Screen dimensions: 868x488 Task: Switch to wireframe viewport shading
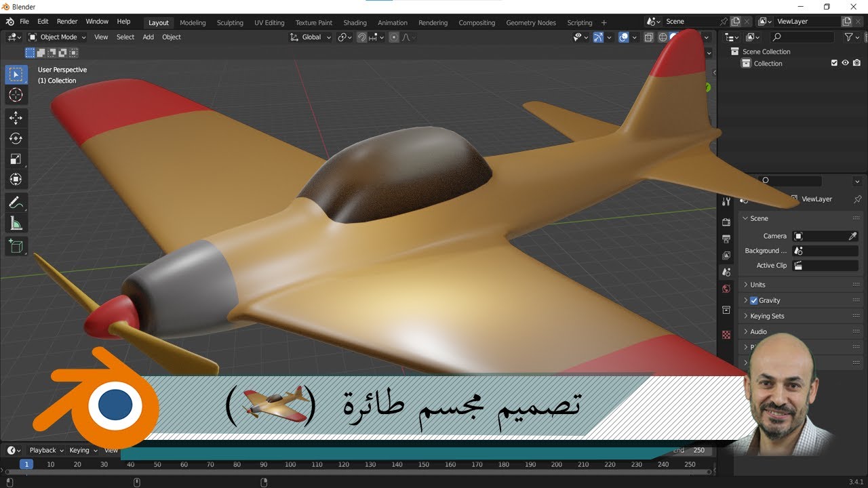(x=663, y=37)
